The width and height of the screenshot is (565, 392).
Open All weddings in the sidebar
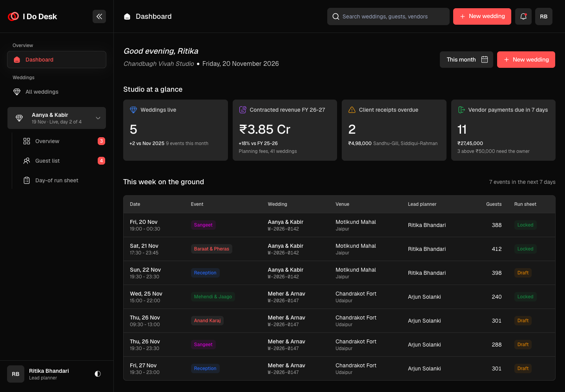point(56,92)
